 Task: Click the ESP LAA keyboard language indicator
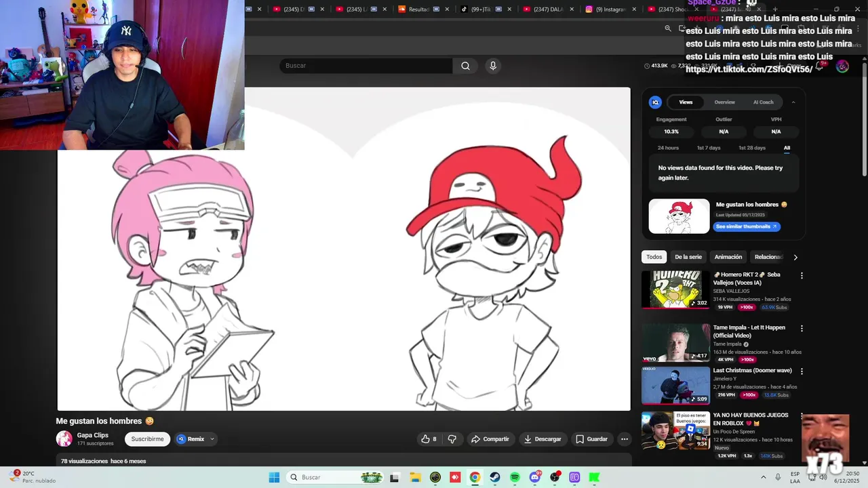tap(795, 477)
